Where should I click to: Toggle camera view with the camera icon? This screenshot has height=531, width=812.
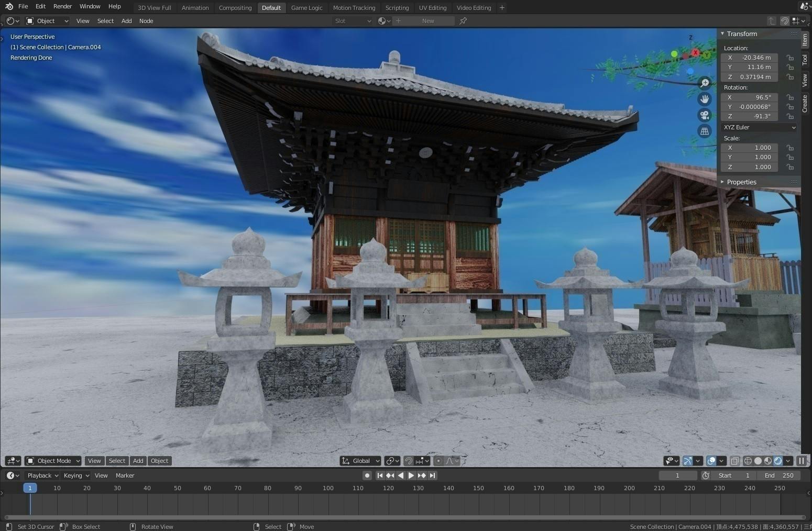coord(705,115)
